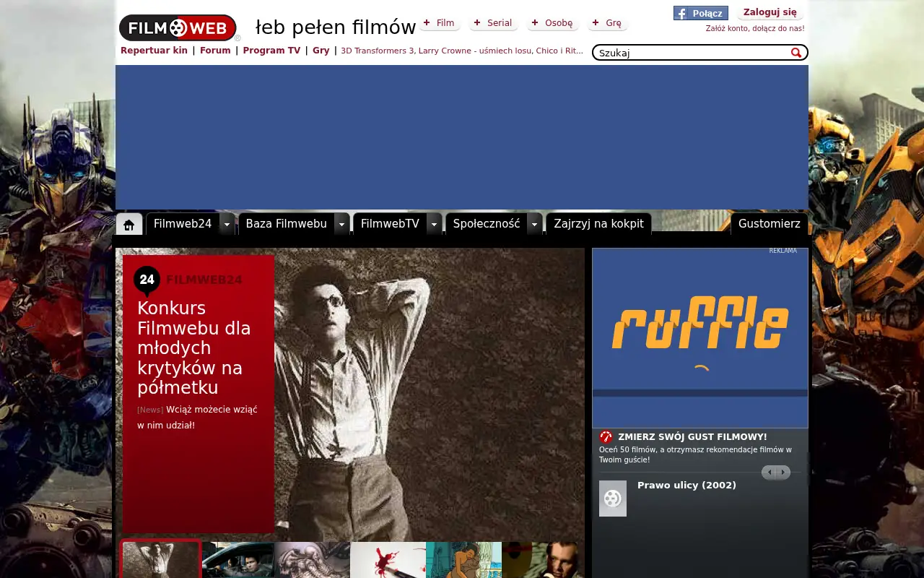
Task: Expand the Filmweb24 dropdown arrow
Action: (x=227, y=224)
